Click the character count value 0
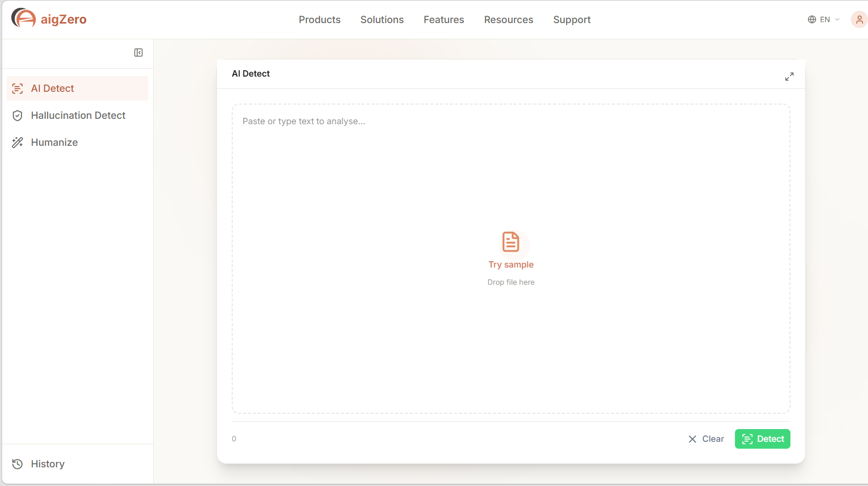 click(234, 439)
